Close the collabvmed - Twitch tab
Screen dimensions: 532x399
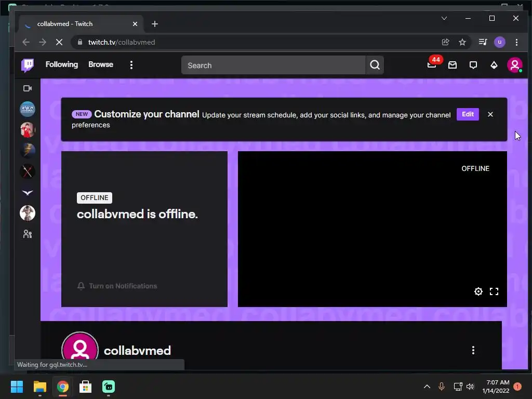click(135, 24)
